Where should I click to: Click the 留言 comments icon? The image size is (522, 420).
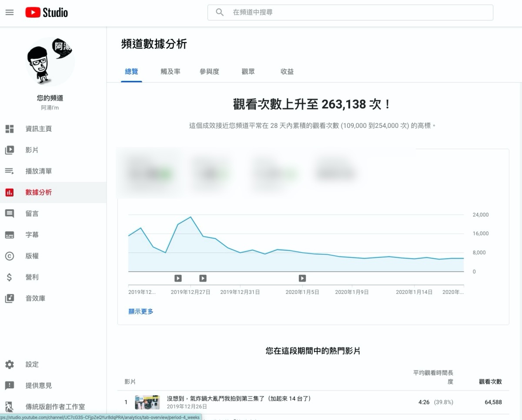tap(10, 213)
